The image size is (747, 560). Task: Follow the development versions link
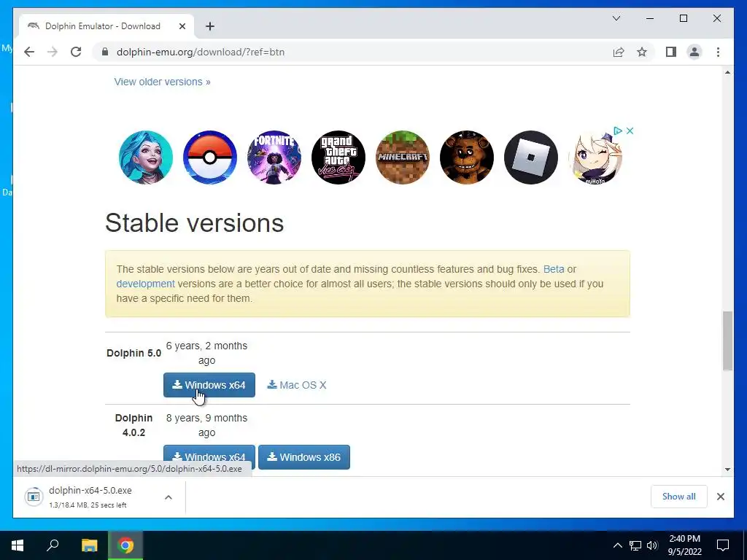coord(145,284)
